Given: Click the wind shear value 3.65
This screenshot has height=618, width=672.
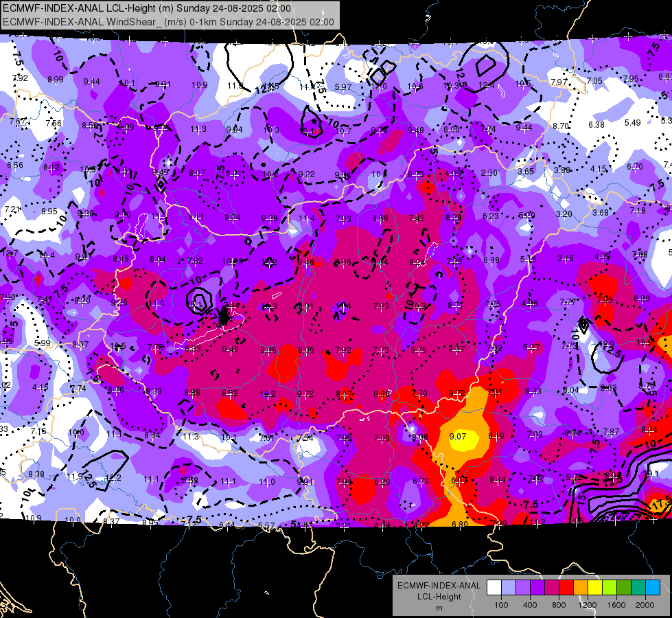Looking at the screenshot, I should [x=525, y=171].
